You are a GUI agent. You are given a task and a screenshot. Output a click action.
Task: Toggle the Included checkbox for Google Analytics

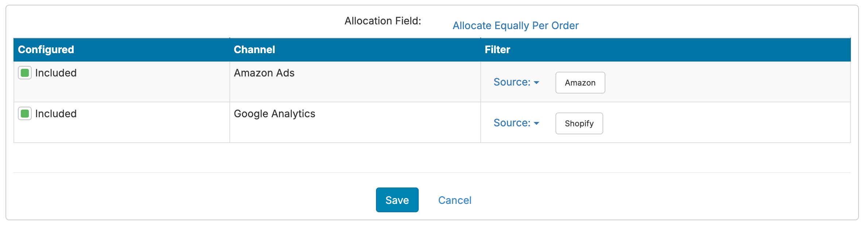pos(25,114)
